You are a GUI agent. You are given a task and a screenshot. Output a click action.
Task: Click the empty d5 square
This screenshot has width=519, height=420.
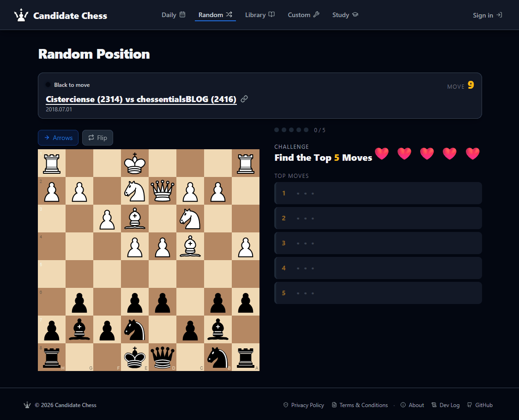[x=163, y=274]
